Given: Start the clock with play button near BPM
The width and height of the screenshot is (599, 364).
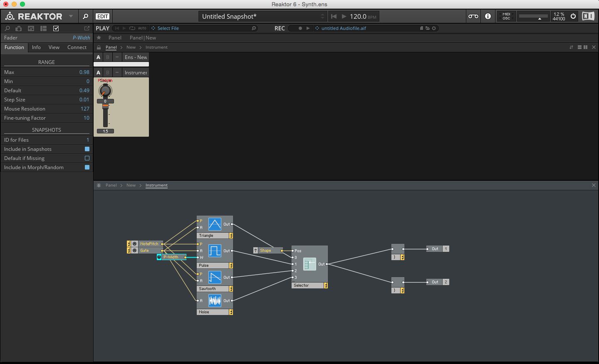Looking at the screenshot, I should [x=344, y=17].
